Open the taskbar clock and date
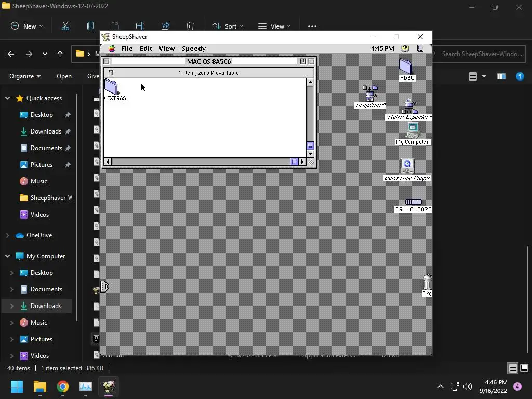Viewport: 532px width, 399px height. (x=494, y=387)
